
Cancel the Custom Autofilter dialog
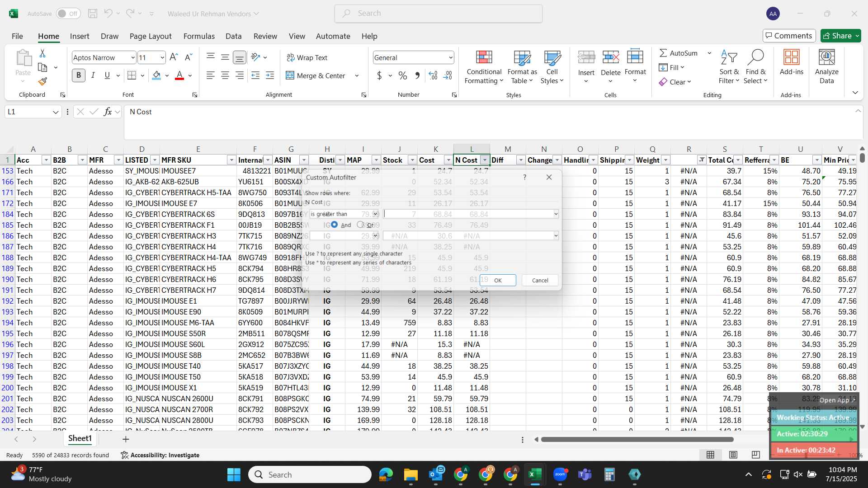click(x=540, y=280)
